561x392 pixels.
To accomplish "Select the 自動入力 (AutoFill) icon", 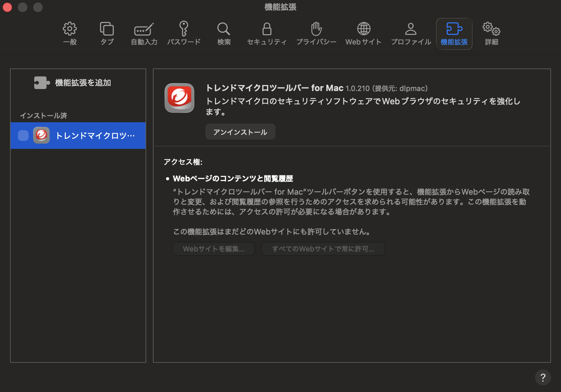I will pyautogui.click(x=144, y=33).
